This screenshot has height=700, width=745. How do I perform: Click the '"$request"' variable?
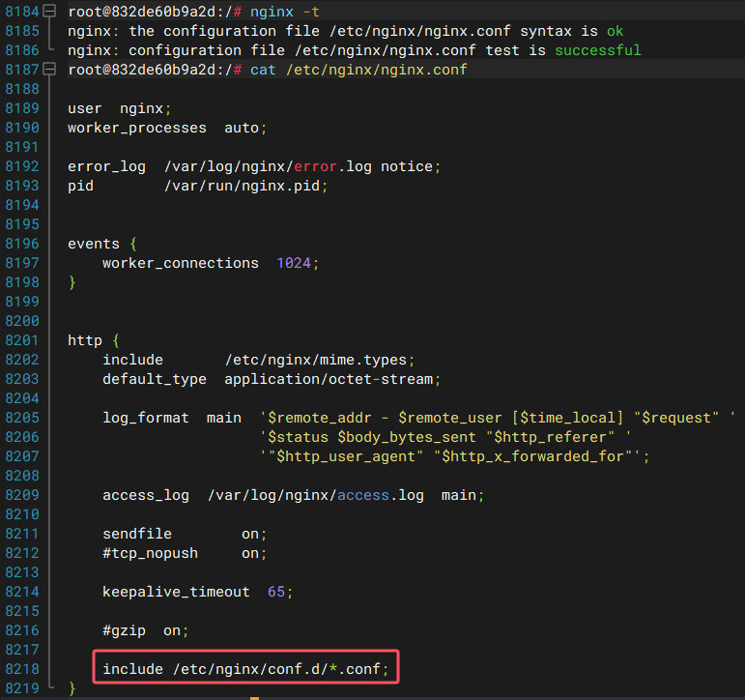[x=675, y=418]
